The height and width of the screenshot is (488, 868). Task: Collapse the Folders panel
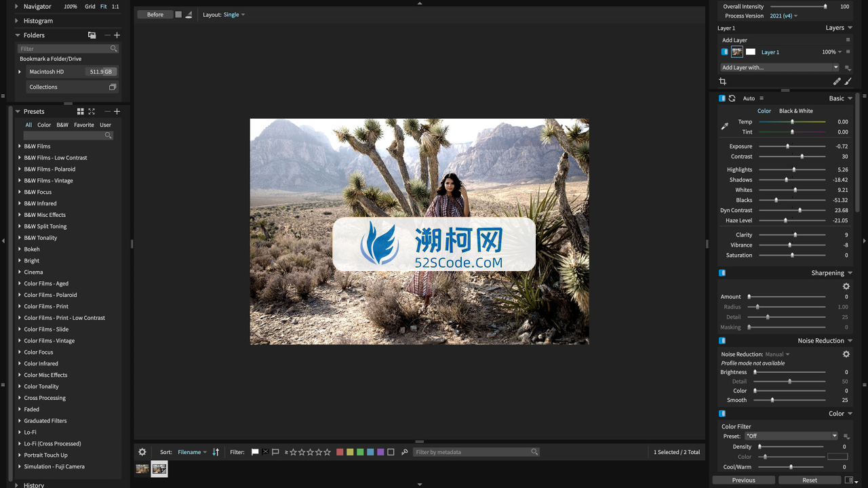(17, 35)
